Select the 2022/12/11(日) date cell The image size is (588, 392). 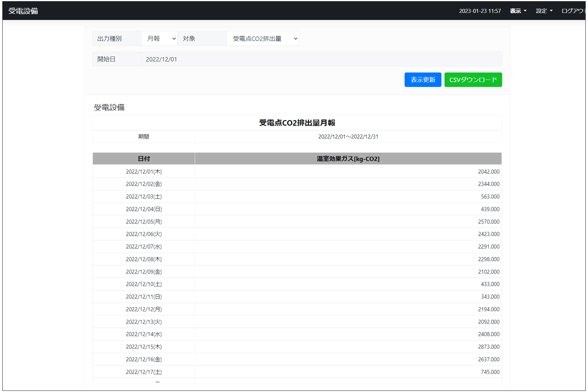144,296
